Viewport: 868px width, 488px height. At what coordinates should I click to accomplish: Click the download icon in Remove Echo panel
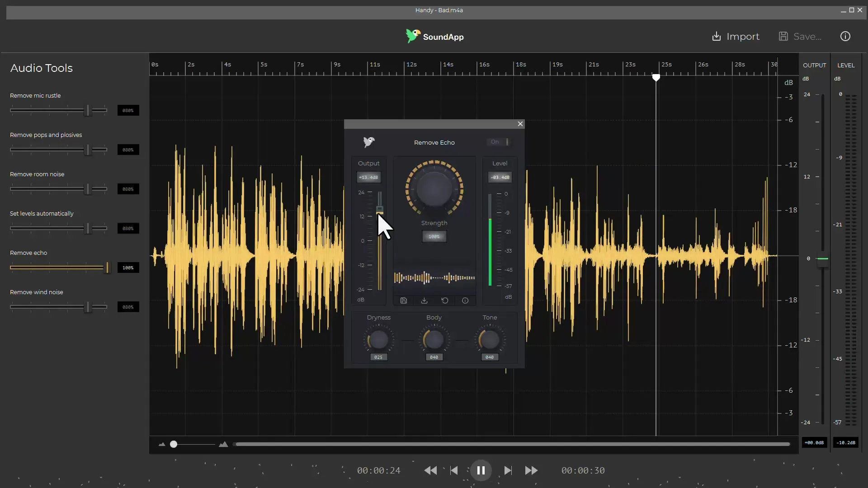pos(424,300)
